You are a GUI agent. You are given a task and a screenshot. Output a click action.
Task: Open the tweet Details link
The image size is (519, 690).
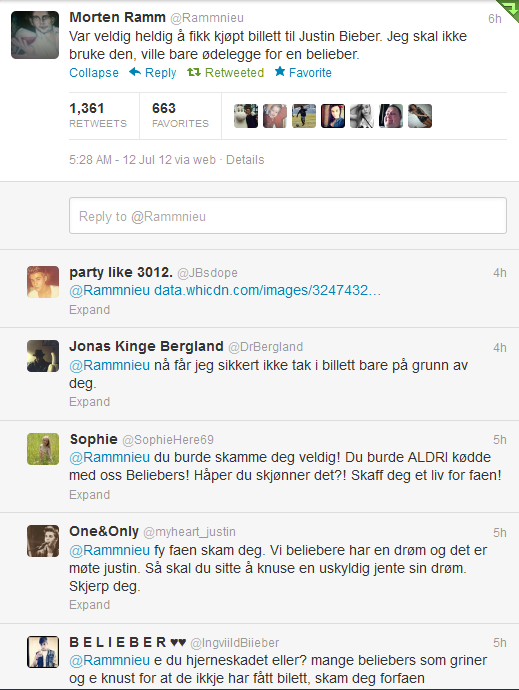245,160
